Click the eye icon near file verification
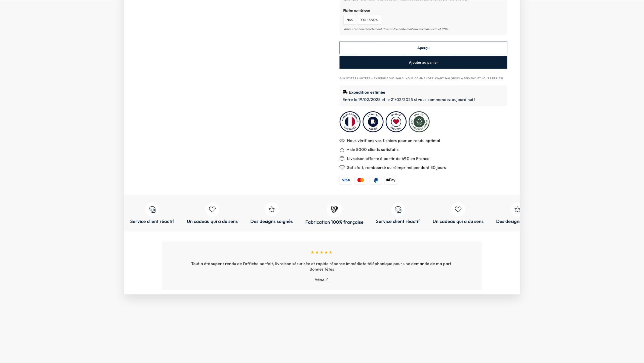The height and width of the screenshot is (363, 644). (x=342, y=141)
